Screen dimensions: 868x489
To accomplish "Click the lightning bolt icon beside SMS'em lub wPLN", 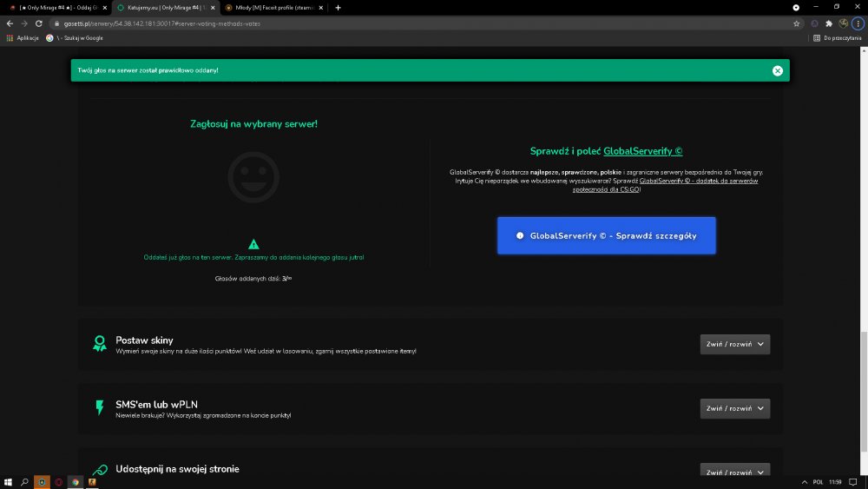I will pos(100,407).
